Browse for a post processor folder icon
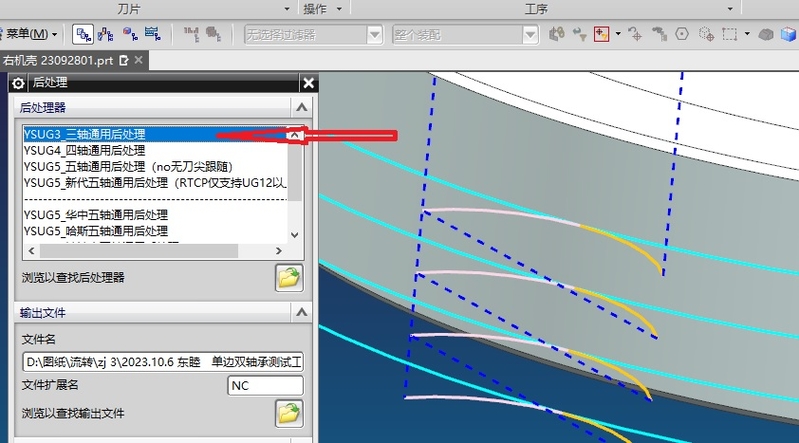The height and width of the screenshot is (443, 799). click(289, 278)
